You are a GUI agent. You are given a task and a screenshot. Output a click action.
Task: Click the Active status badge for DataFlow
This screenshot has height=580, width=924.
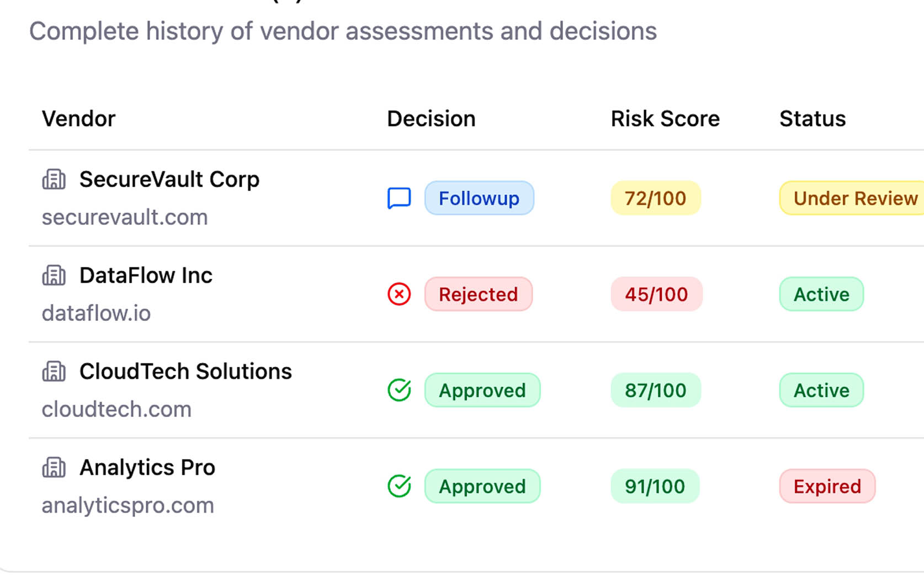[x=821, y=294]
